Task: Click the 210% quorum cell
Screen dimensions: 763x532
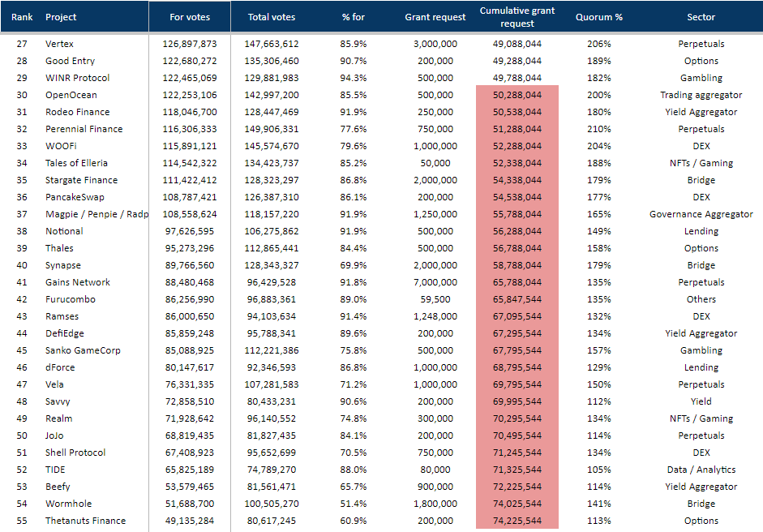Action: [599, 129]
